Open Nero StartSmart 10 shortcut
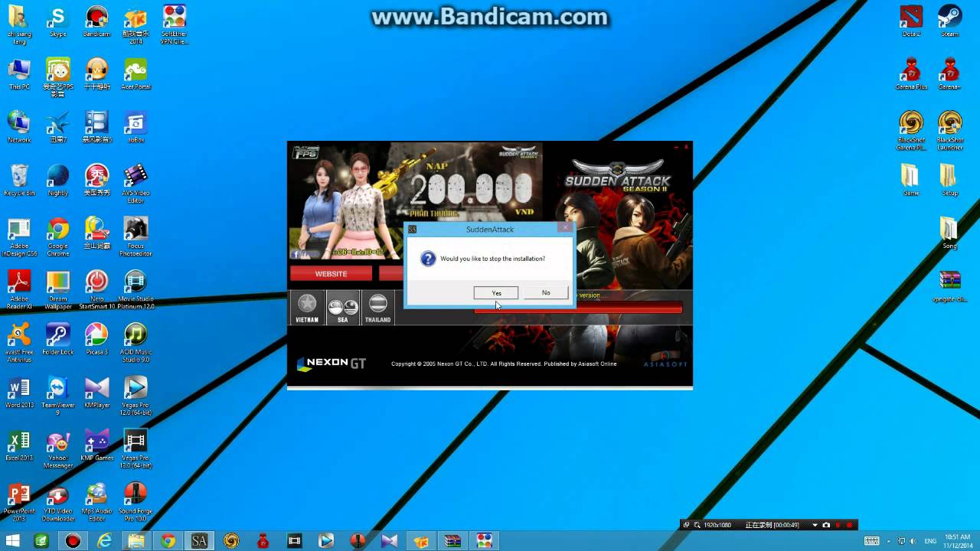Image resolution: width=980 pixels, height=551 pixels. point(96,290)
